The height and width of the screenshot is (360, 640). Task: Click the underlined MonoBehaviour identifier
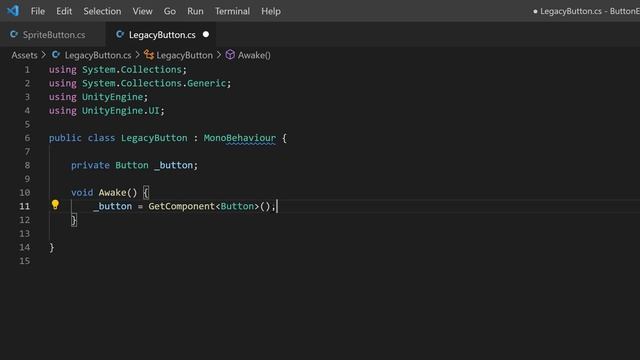click(x=240, y=138)
